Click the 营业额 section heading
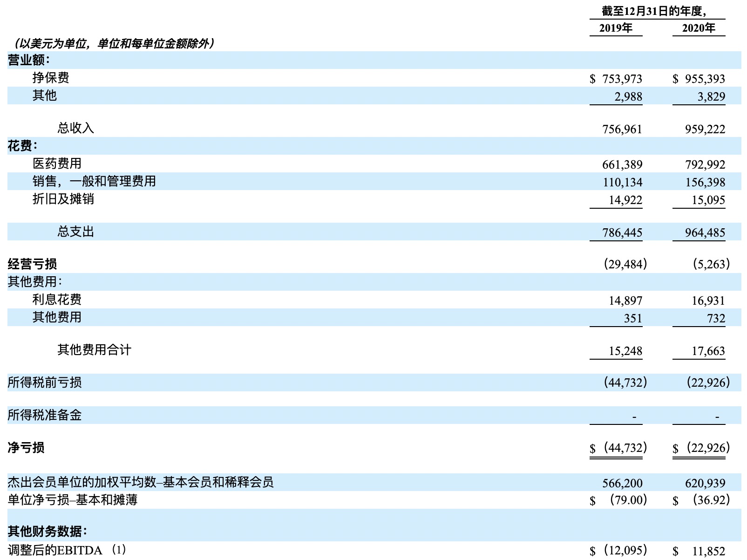747x560 pixels. 29,60
